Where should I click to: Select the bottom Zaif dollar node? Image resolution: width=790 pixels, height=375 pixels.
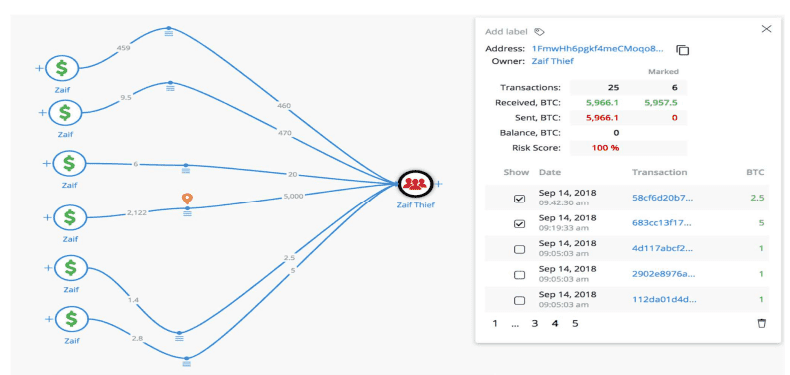click(72, 319)
